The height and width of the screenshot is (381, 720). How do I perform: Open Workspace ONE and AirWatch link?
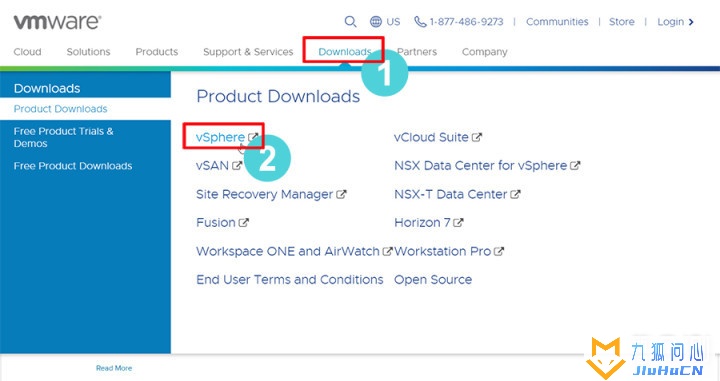pos(288,251)
